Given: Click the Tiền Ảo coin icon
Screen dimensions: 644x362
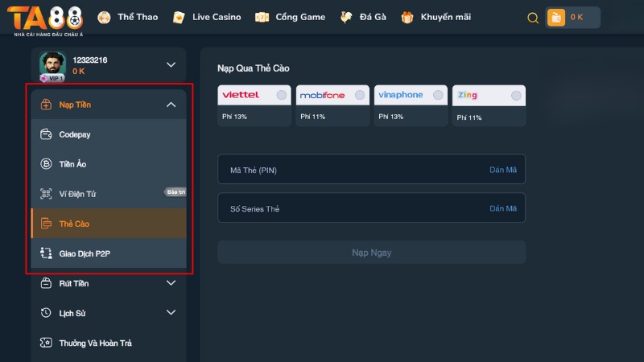Looking at the screenshot, I should click(x=46, y=164).
